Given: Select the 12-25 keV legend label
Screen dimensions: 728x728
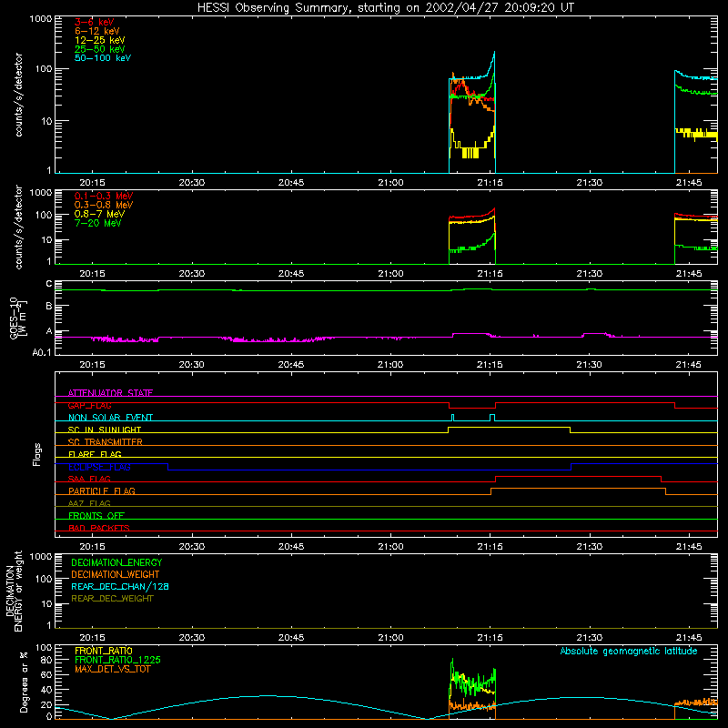Looking at the screenshot, I should (x=99, y=40).
